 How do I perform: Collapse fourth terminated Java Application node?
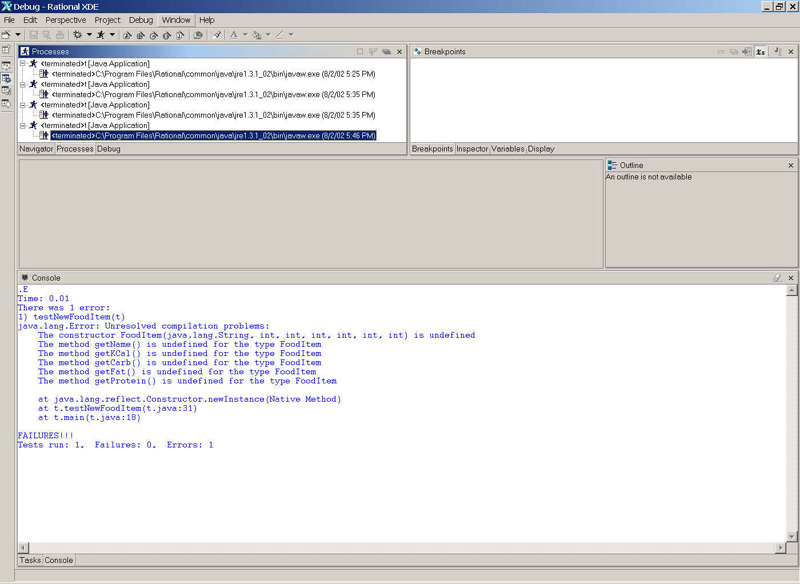tap(22, 125)
